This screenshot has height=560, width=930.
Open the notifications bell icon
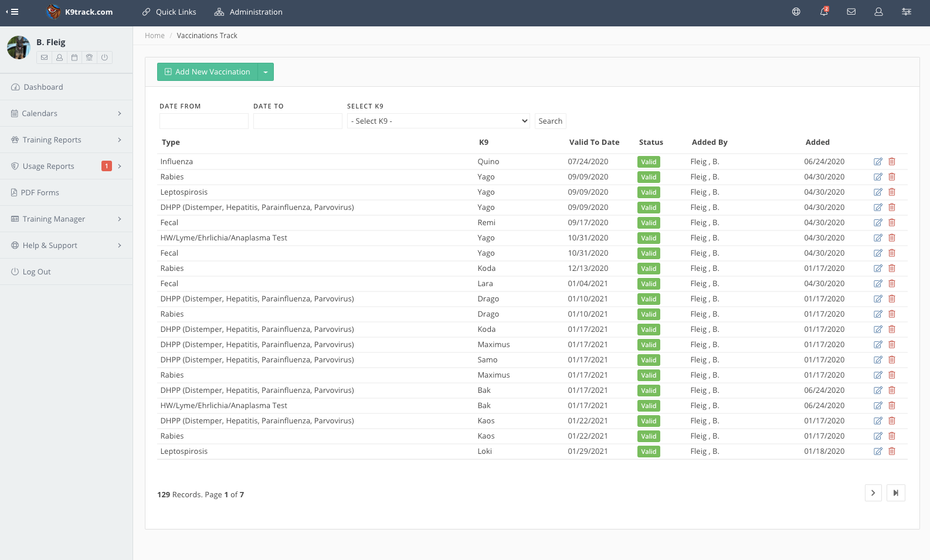(824, 12)
